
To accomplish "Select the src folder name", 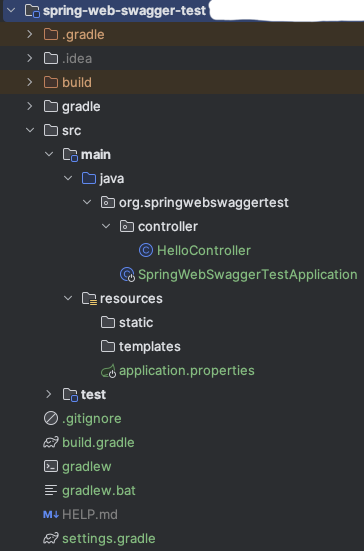I will click(72, 130).
